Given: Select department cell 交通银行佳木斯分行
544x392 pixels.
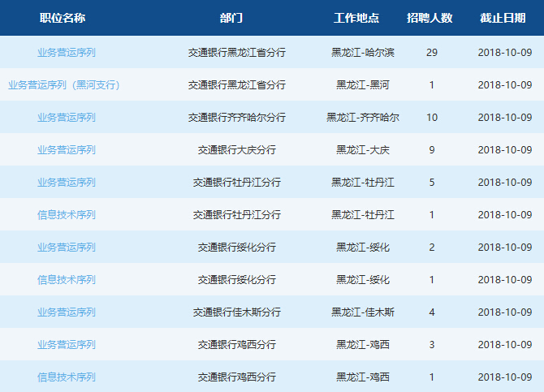Looking at the screenshot, I should point(237,312).
